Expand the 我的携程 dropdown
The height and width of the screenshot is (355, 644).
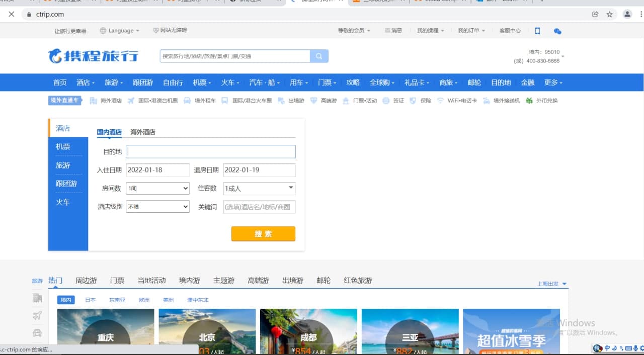431,31
